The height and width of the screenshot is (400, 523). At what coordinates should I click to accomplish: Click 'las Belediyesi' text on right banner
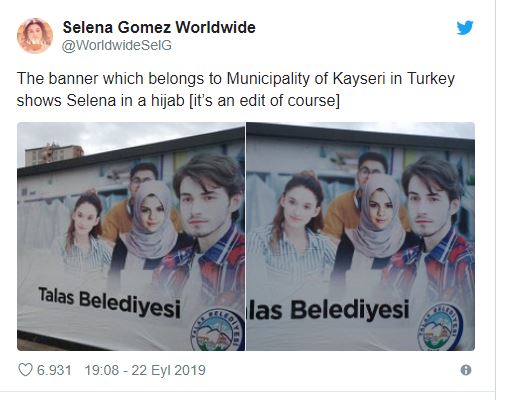[328, 310]
